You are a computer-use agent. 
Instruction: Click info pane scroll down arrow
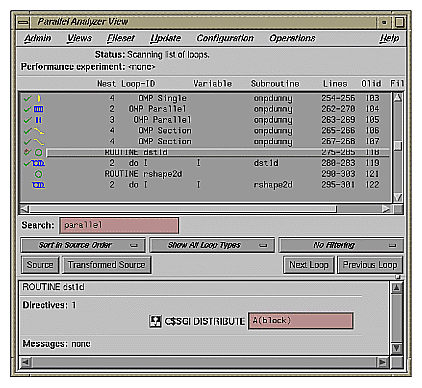396,348
